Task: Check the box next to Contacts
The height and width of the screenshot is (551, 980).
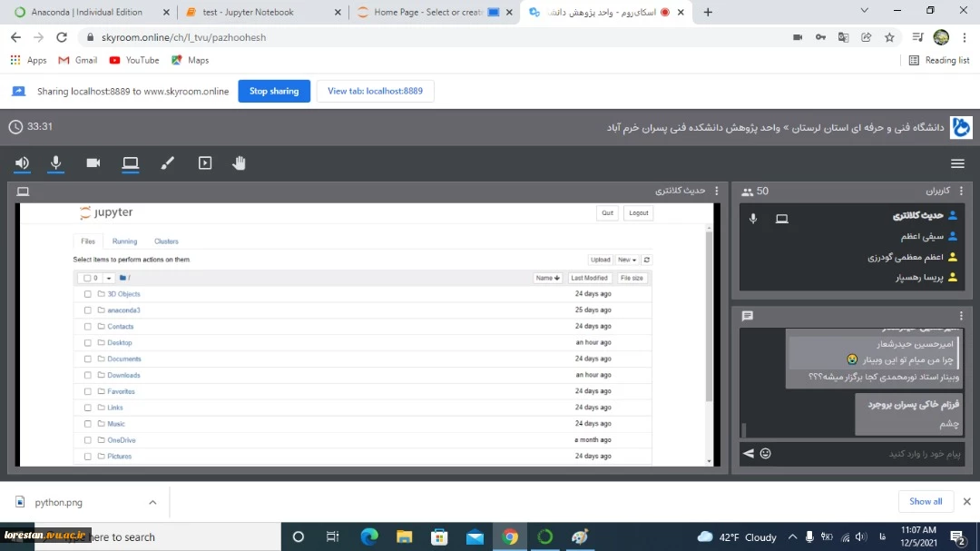Action: [87, 327]
